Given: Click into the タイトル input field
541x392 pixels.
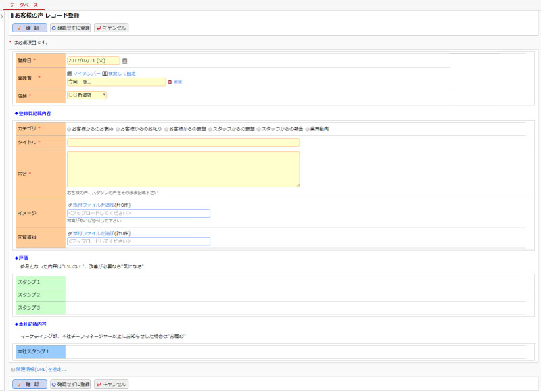Looking at the screenshot, I should tap(183, 142).
